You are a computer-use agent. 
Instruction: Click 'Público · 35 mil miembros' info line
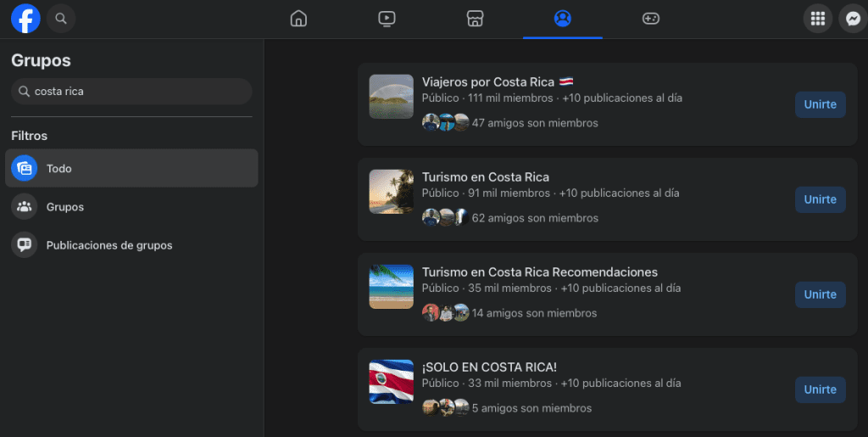click(x=551, y=288)
